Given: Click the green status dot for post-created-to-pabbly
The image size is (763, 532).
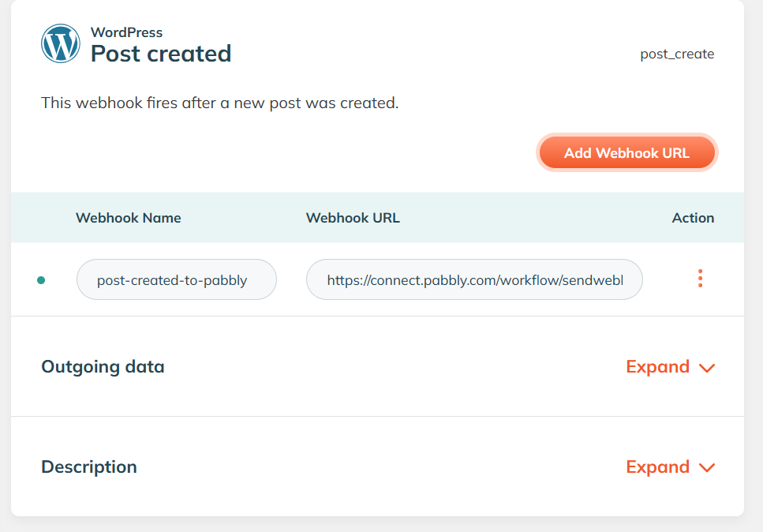Looking at the screenshot, I should click(x=41, y=280).
